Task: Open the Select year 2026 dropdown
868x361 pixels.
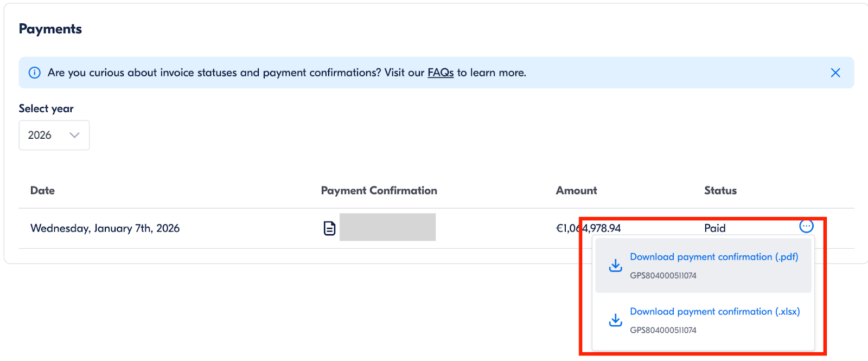Action: (x=54, y=135)
